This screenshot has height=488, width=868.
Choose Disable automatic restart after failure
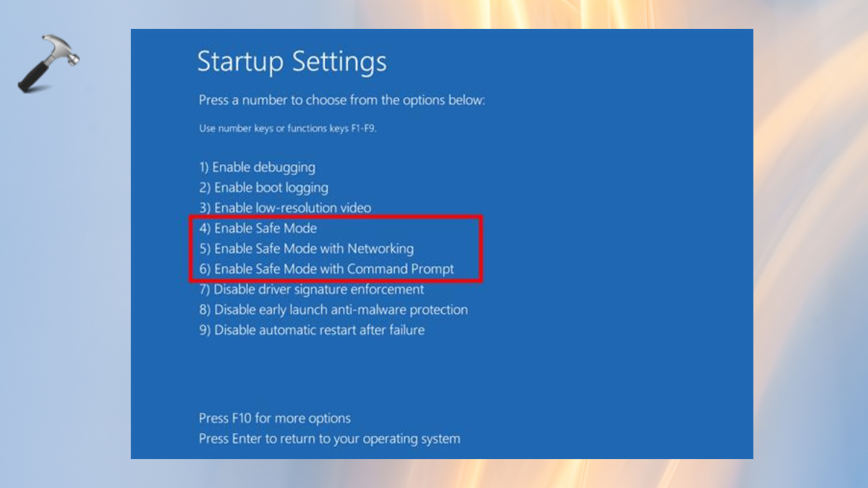coord(312,330)
